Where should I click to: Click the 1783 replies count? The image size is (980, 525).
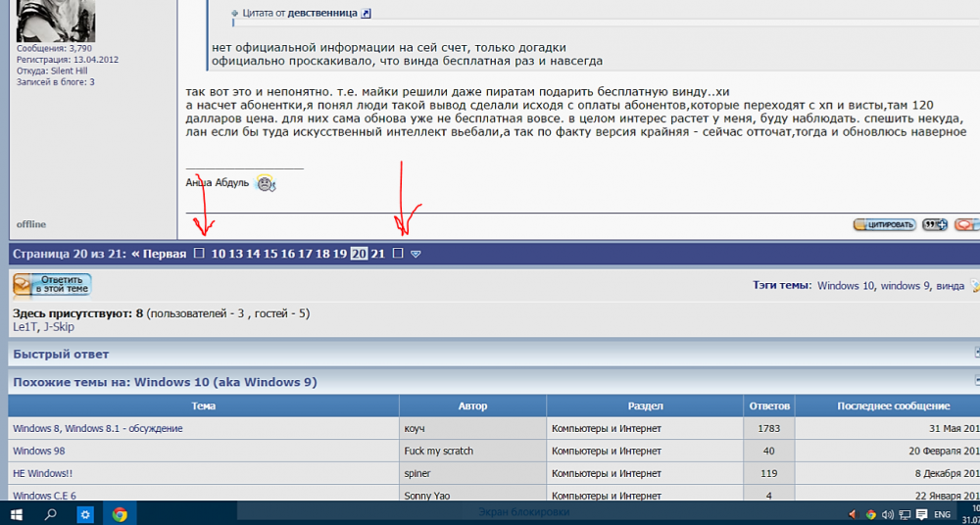click(x=769, y=429)
